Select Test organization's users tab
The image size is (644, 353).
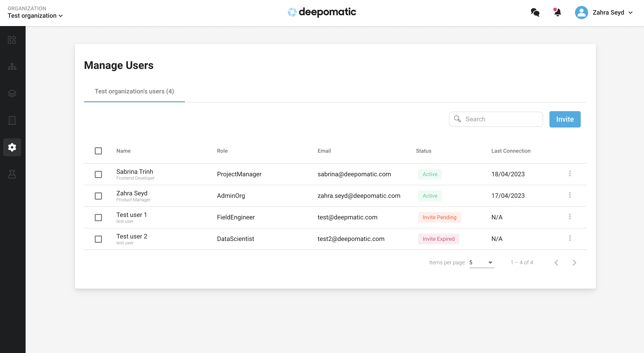click(x=134, y=91)
